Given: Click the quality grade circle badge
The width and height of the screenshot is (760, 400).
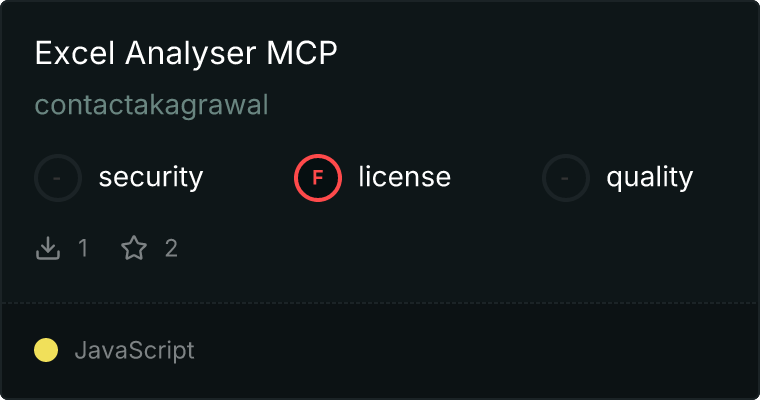Looking at the screenshot, I should click(x=566, y=178).
